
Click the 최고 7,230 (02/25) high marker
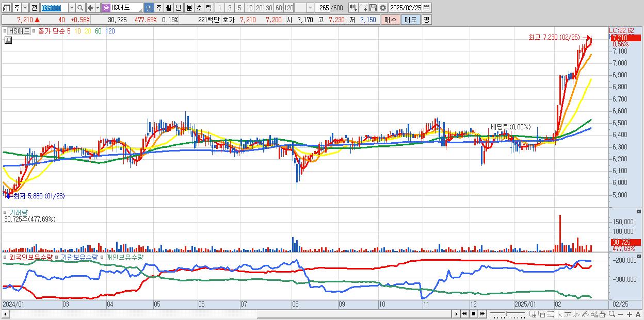[554, 37]
